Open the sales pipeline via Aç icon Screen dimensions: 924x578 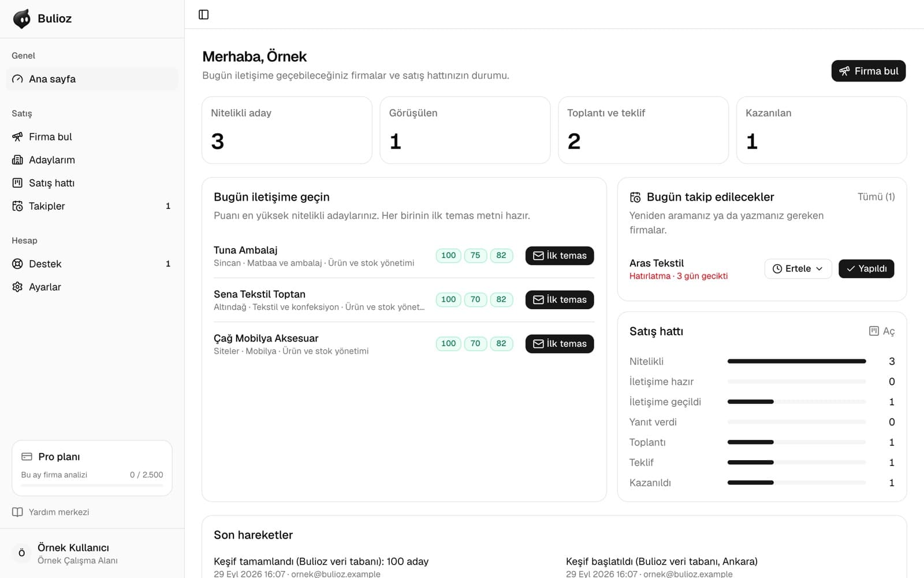[x=882, y=331]
